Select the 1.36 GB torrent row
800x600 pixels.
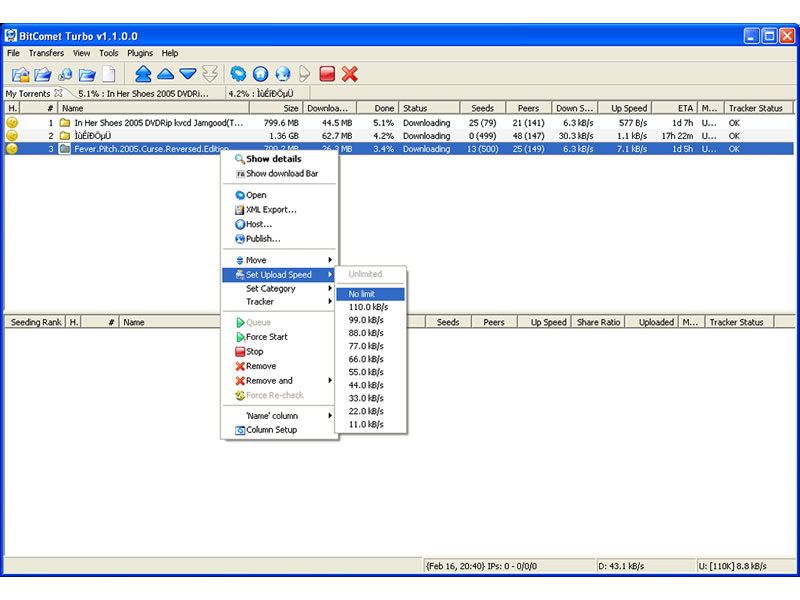(399, 136)
